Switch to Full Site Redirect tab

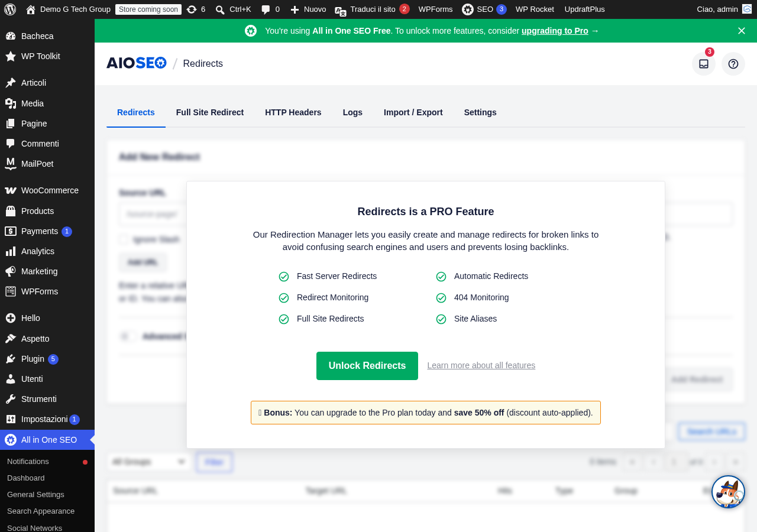(x=210, y=112)
